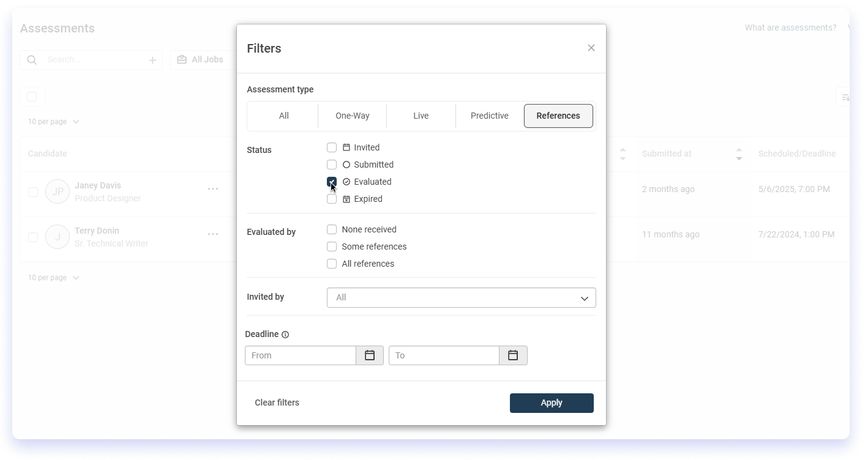Tick the All references checkbox

pyautogui.click(x=332, y=264)
